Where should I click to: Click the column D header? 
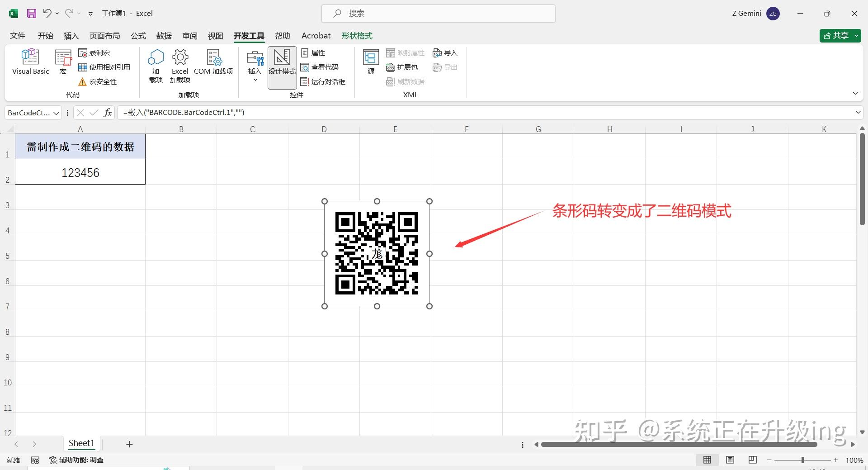pos(324,129)
